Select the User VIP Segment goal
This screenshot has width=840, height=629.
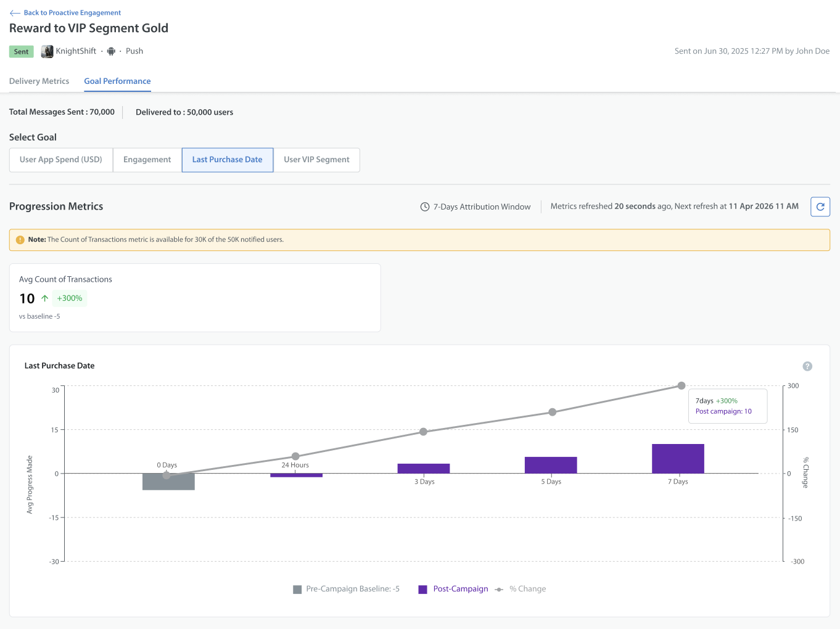316,160
